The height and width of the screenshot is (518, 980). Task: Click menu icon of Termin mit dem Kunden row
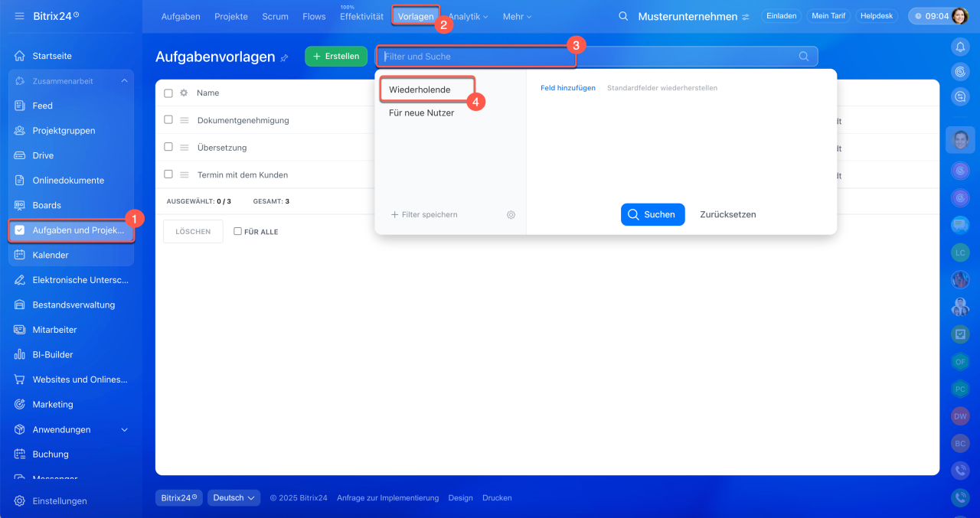pyautogui.click(x=184, y=174)
